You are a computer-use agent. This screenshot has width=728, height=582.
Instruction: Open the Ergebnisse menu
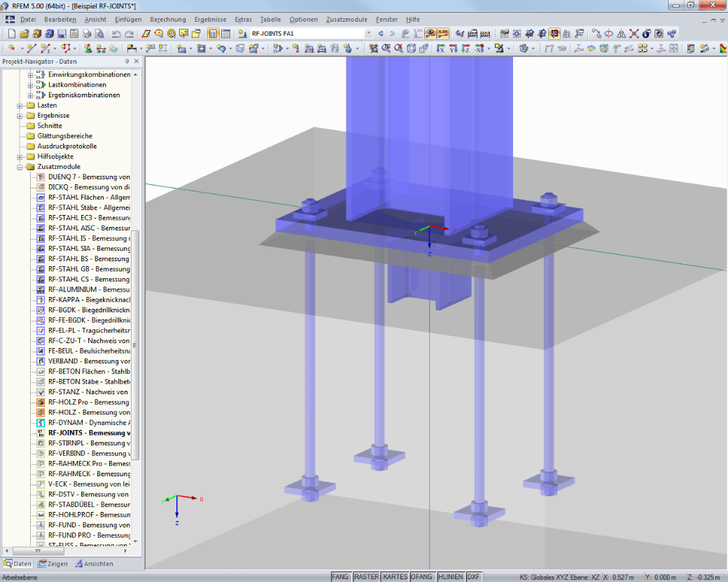210,20
